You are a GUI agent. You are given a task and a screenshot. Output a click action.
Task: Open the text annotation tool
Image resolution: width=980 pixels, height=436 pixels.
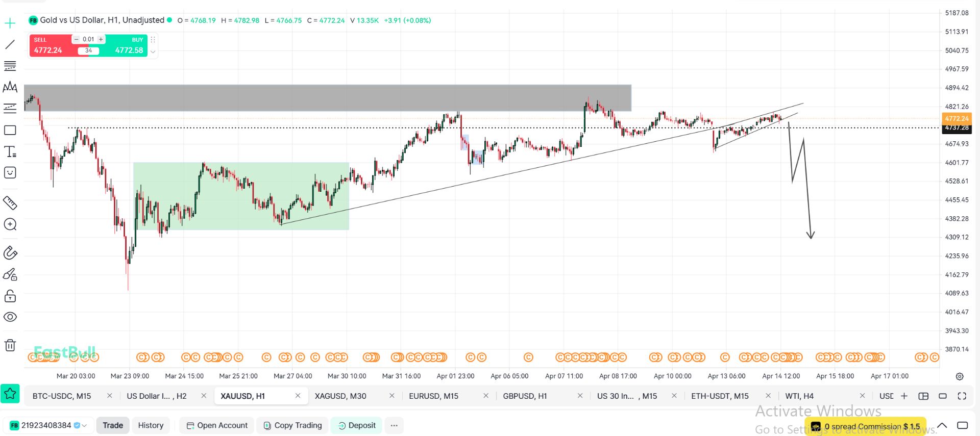[10, 151]
